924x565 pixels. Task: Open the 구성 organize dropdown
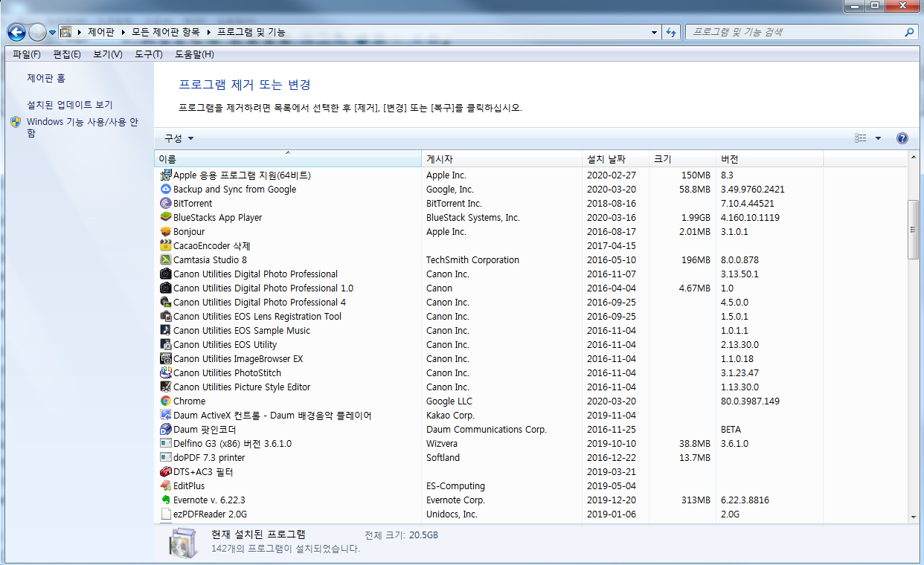click(x=179, y=138)
